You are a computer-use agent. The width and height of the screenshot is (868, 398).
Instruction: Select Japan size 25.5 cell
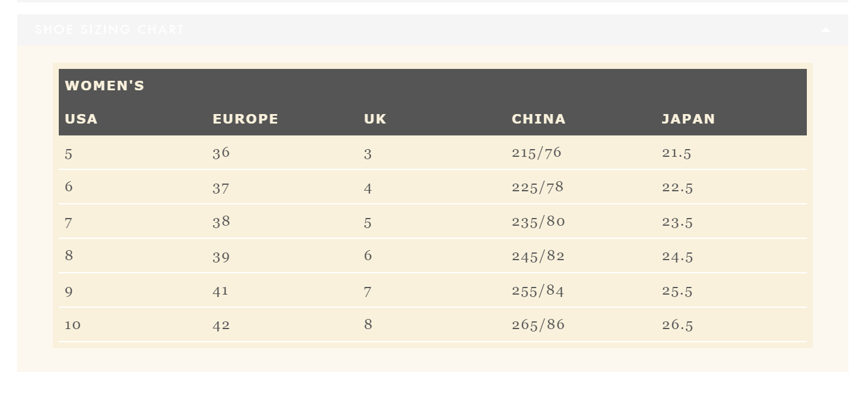677,290
